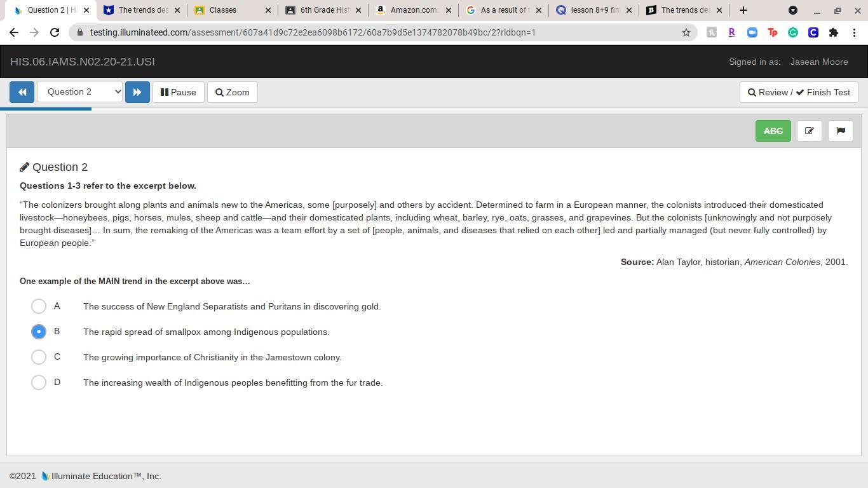
Task: Click the smallpox answer text
Action: pyautogui.click(x=207, y=332)
